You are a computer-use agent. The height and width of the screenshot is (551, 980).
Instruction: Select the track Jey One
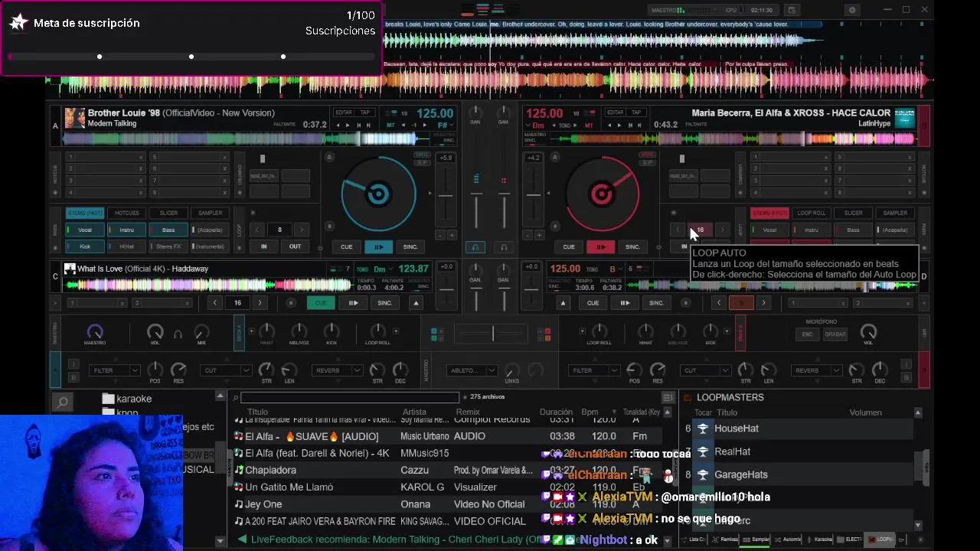(x=263, y=504)
